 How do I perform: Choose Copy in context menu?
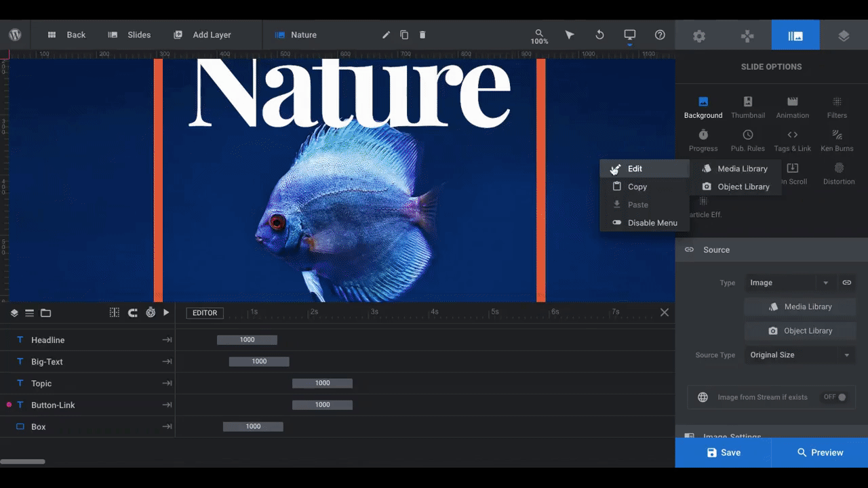point(644,186)
